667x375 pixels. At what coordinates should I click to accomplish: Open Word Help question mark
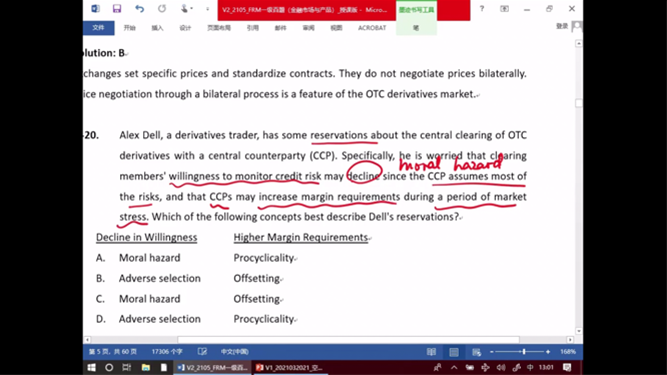click(482, 9)
